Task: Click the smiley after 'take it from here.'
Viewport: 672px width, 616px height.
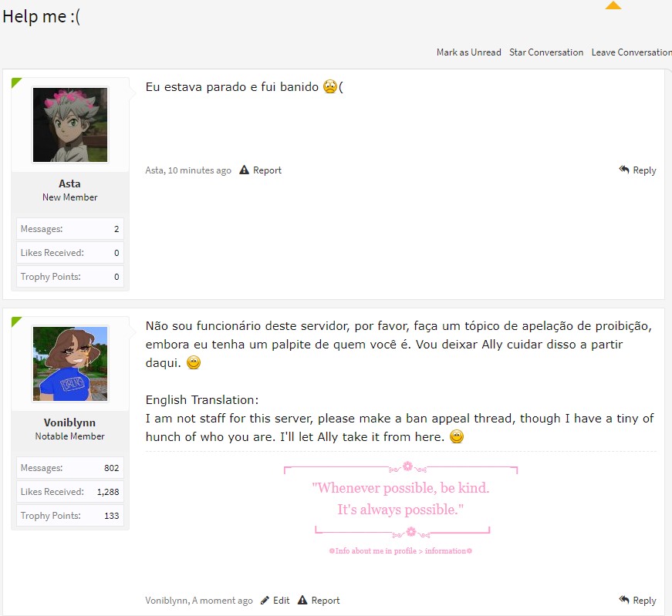Action: (457, 436)
